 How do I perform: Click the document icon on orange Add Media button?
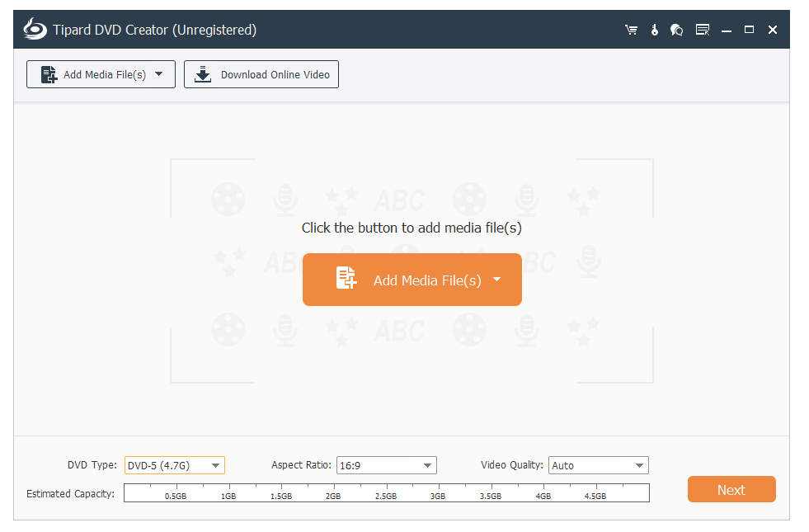click(x=346, y=279)
